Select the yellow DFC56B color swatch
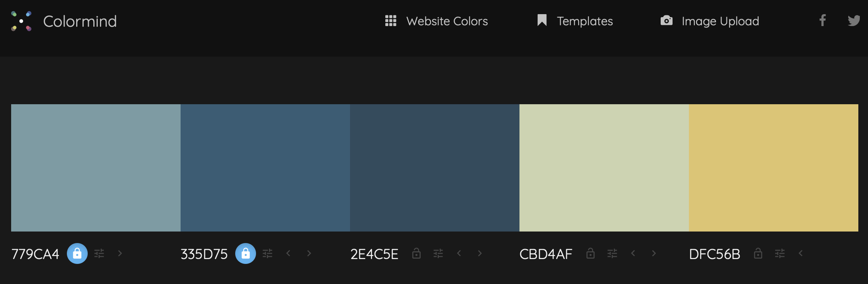The width and height of the screenshot is (868, 284). tap(774, 168)
